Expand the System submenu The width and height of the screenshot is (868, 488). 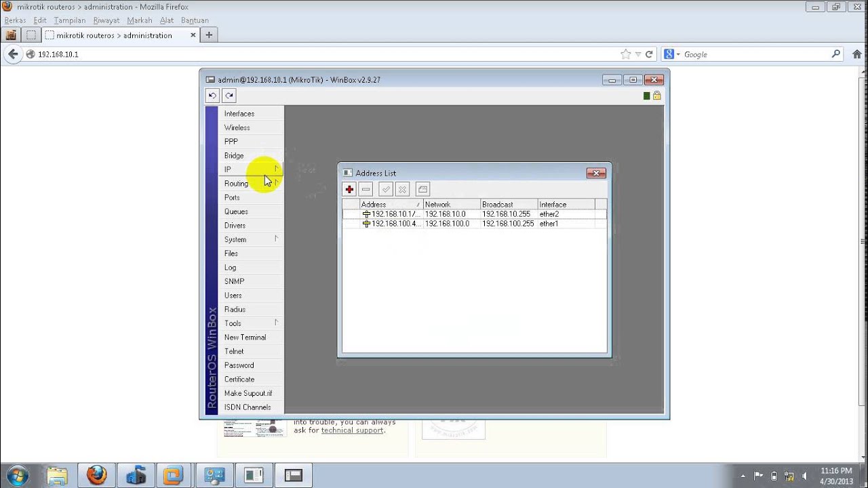[250, 239]
